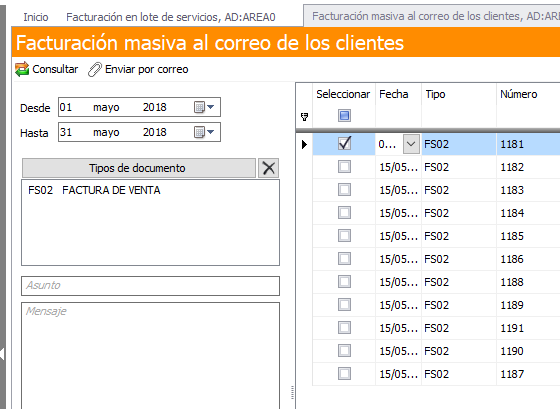The image size is (560, 409).
Task: Click the Tipos de documento button
Action: (139, 168)
